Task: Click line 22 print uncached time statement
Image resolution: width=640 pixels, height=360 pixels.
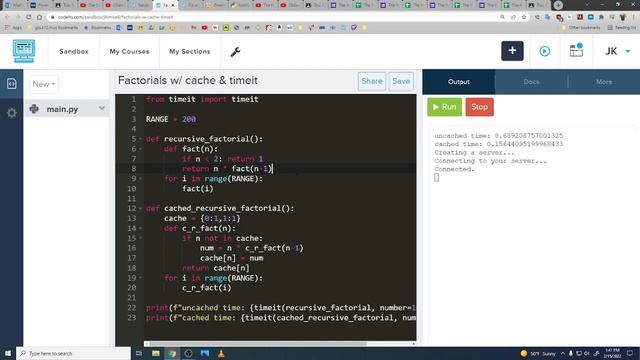Action: [x=281, y=308]
